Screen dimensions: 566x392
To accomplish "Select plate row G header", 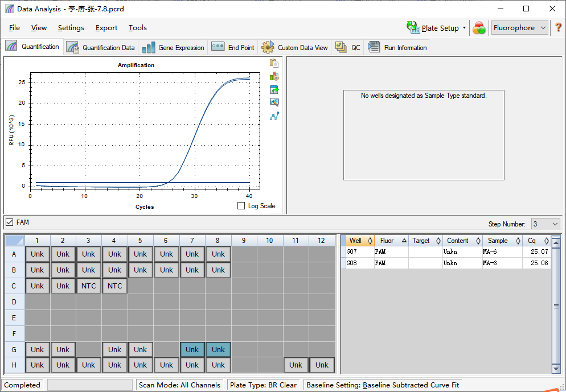I will point(15,349).
